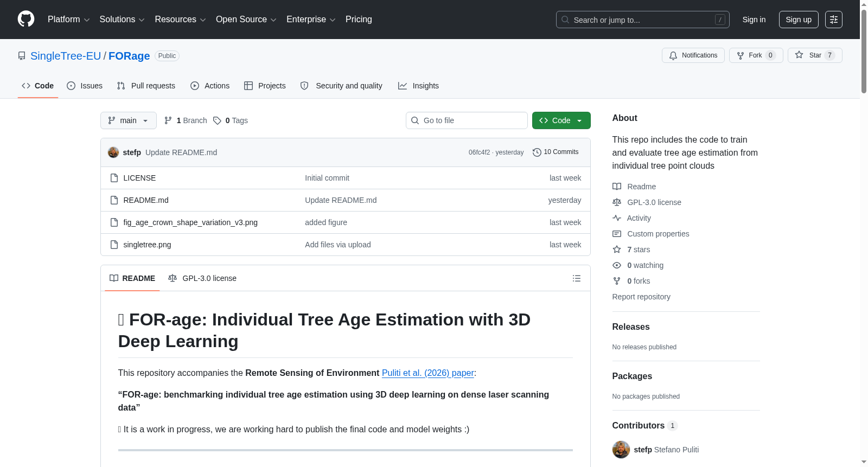Click Report repository
Image resolution: width=868 pixels, height=467 pixels.
point(641,297)
